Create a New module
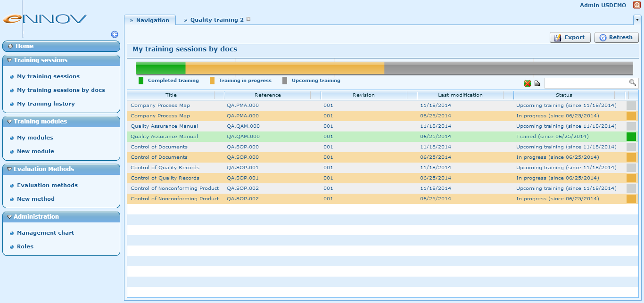644x303 pixels. point(35,151)
